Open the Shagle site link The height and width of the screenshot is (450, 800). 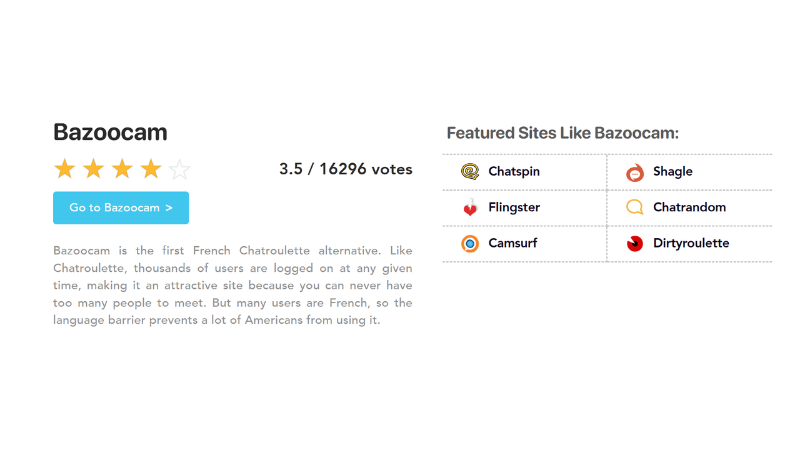[x=673, y=172]
